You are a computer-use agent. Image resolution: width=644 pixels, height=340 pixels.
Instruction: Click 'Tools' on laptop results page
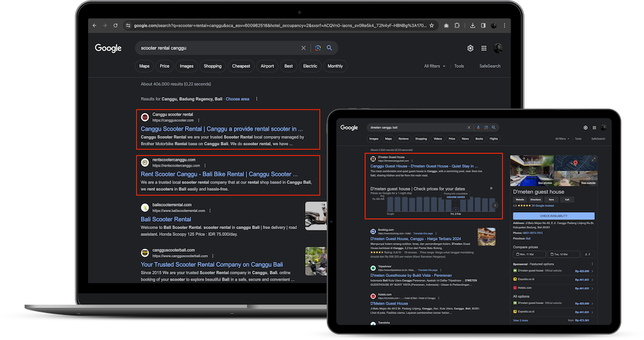pyautogui.click(x=458, y=66)
